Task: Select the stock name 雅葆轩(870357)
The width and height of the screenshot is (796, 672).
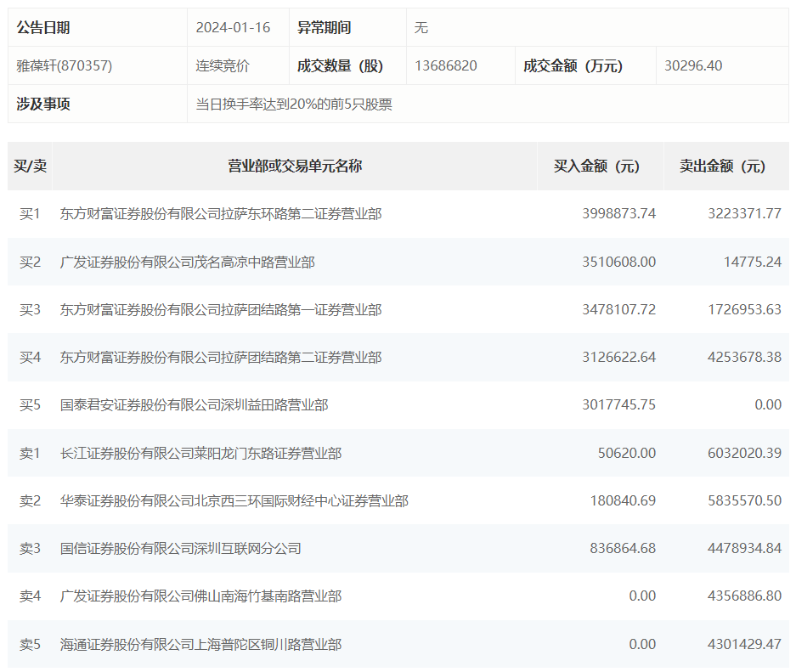Action: (65, 65)
